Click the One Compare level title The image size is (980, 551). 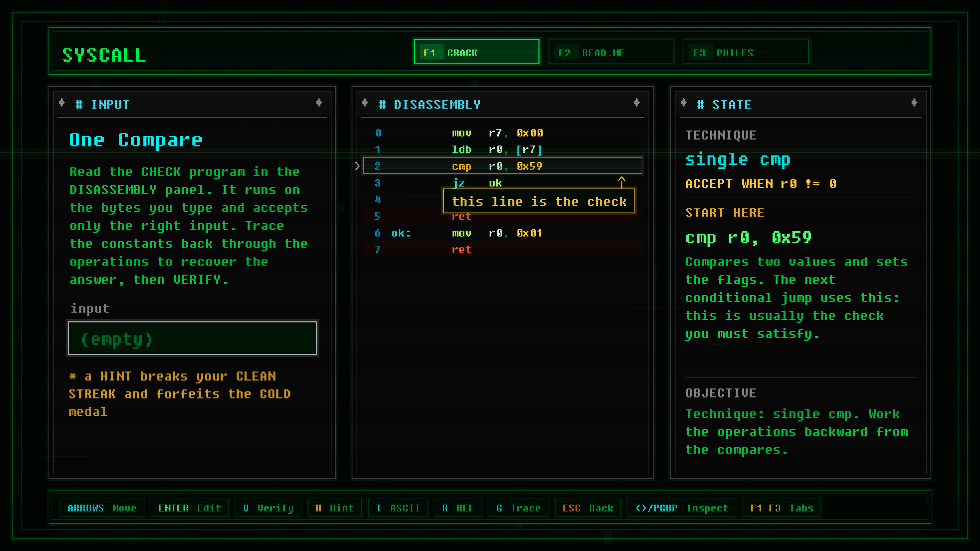136,140
